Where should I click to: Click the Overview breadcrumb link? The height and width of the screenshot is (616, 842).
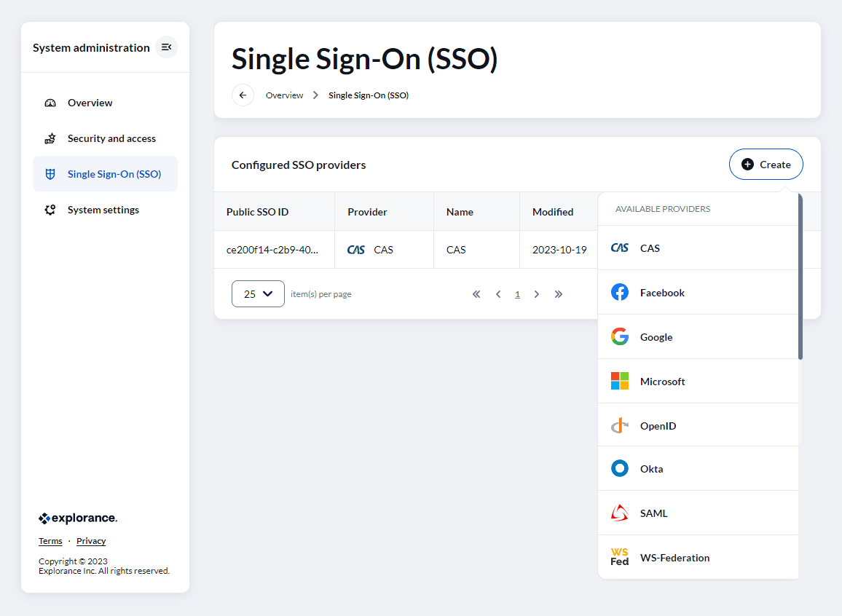point(284,95)
